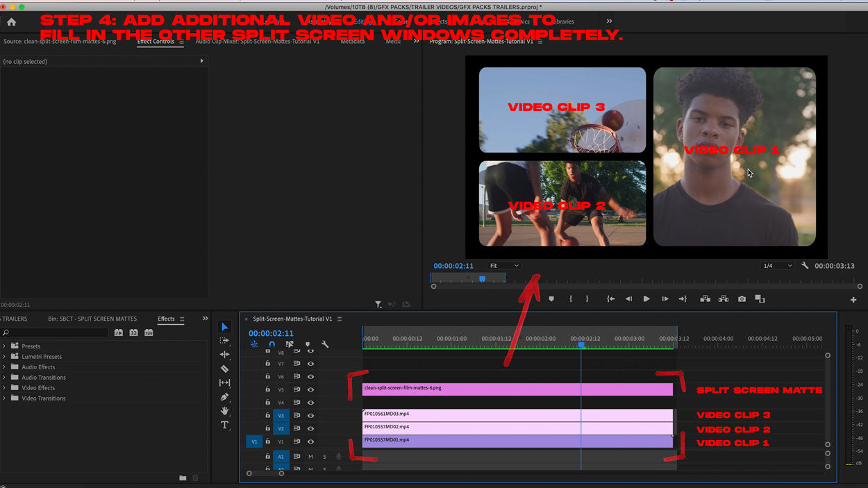Open the Fit zoom level dropdown
This screenshot has width=868, height=488.
(x=503, y=266)
